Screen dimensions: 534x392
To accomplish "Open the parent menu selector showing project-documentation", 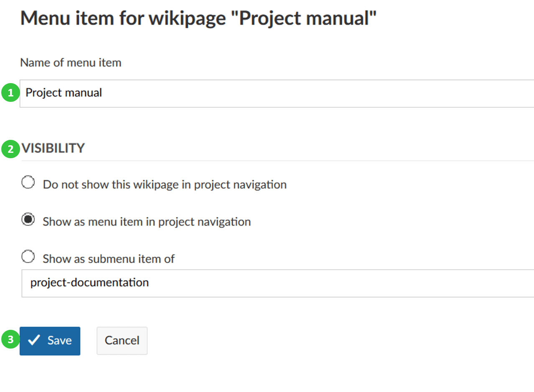I will (x=167, y=283).
